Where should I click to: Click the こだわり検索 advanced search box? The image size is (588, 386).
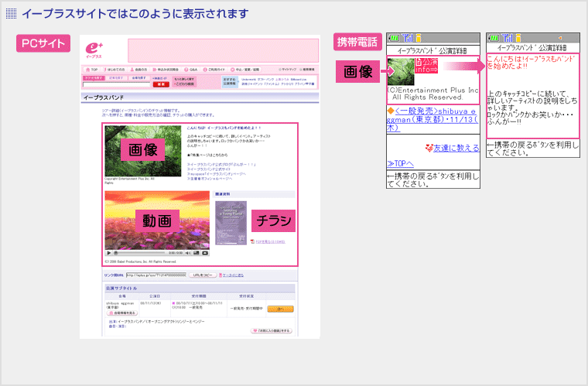(x=184, y=82)
